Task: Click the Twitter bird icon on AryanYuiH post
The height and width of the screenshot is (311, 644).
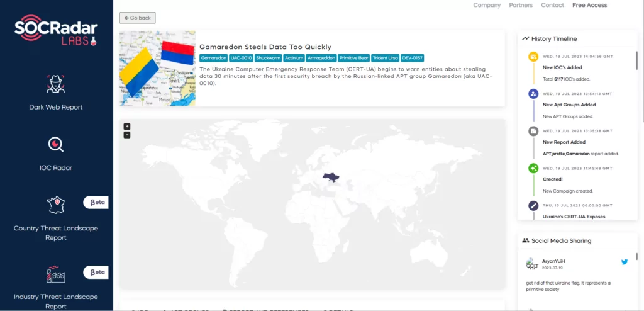Action: [x=625, y=262]
